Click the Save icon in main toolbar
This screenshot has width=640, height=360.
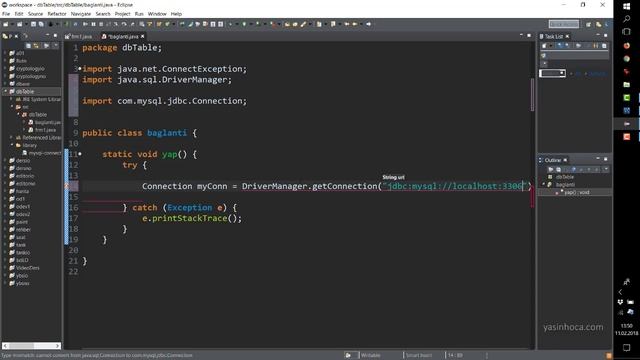coord(33,24)
